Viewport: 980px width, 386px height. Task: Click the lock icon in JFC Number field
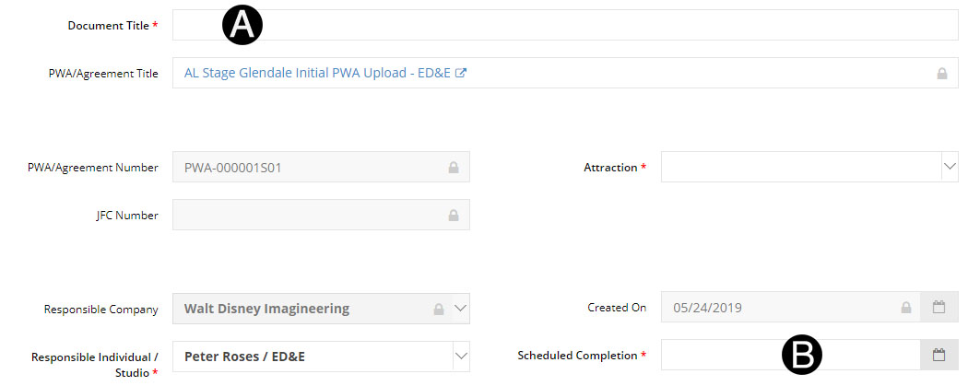[x=454, y=216]
